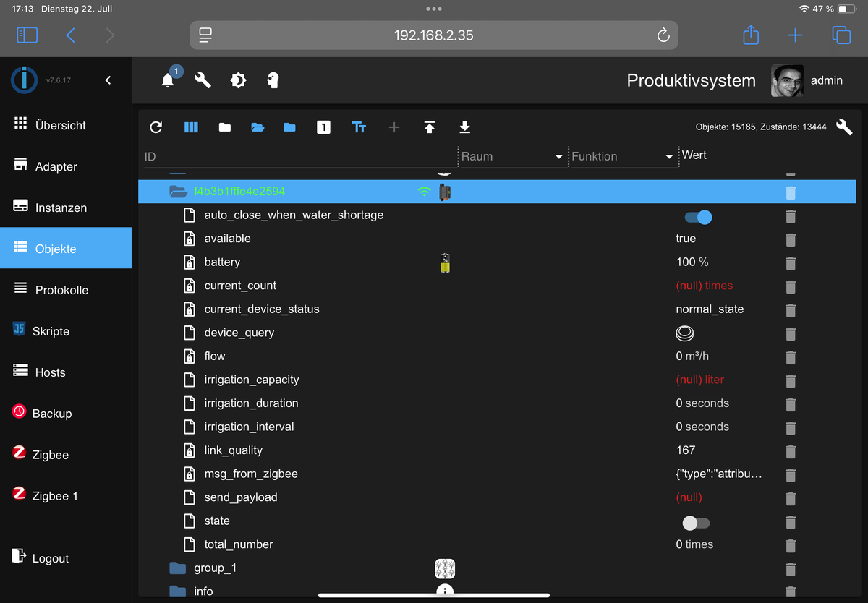This screenshot has height=603, width=868.
Task: Delete the link_quality object
Action: click(x=791, y=451)
